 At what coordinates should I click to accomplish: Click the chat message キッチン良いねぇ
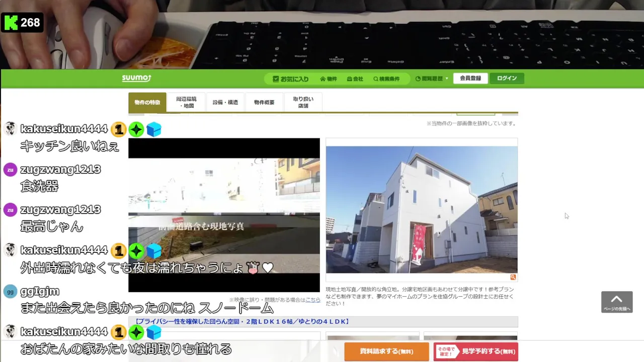click(x=69, y=146)
